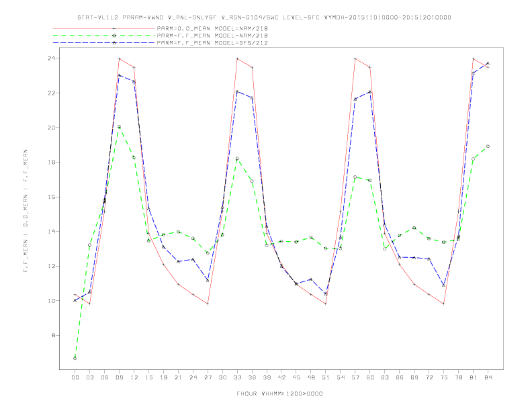Click x-axis tick label '60'
The width and height of the screenshot is (532, 411).
pyautogui.click(x=370, y=377)
